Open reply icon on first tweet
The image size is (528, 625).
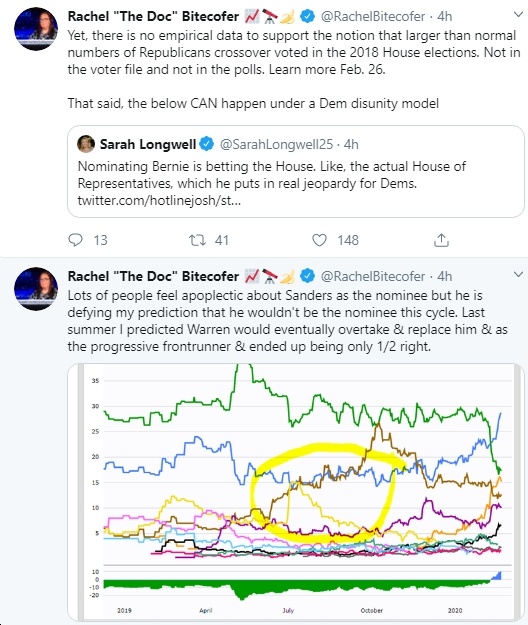[76, 240]
